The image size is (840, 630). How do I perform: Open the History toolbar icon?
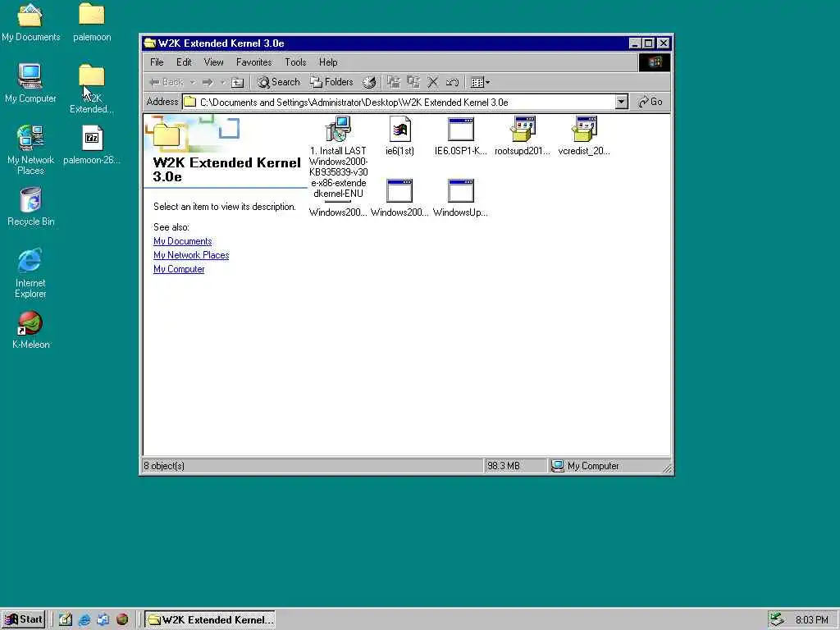click(369, 83)
